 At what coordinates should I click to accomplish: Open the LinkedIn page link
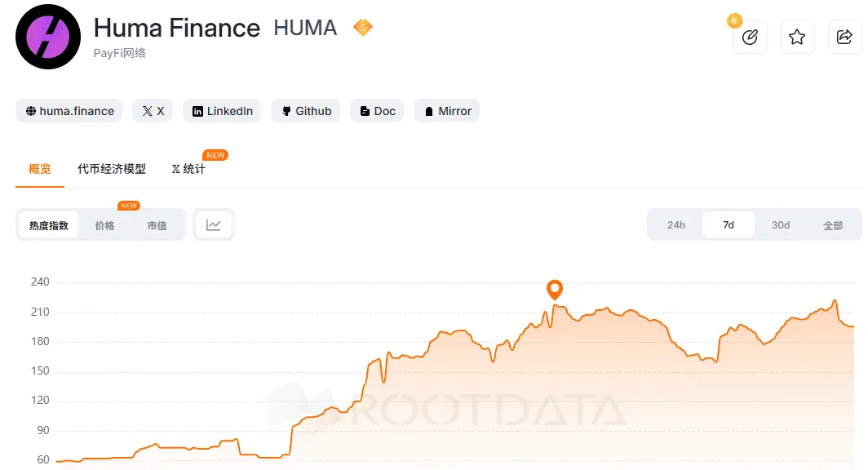[x=222, y=111]
